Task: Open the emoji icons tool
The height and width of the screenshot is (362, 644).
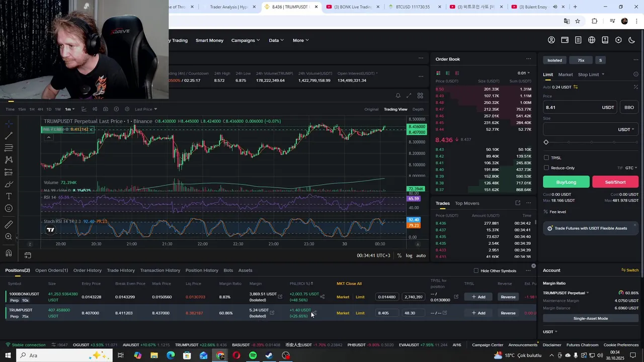Action: 9,208
